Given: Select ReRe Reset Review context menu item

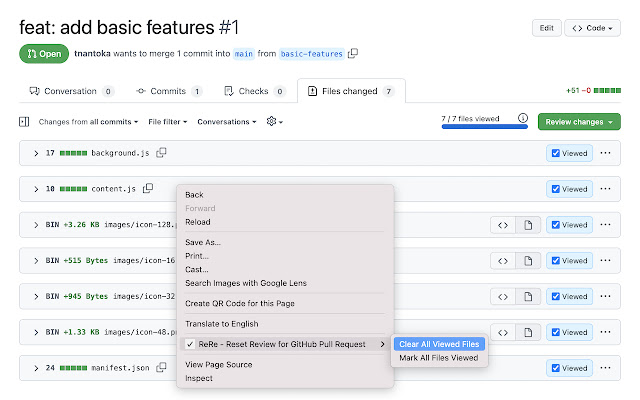Looking at the screenshot, I should click(285, 344).
